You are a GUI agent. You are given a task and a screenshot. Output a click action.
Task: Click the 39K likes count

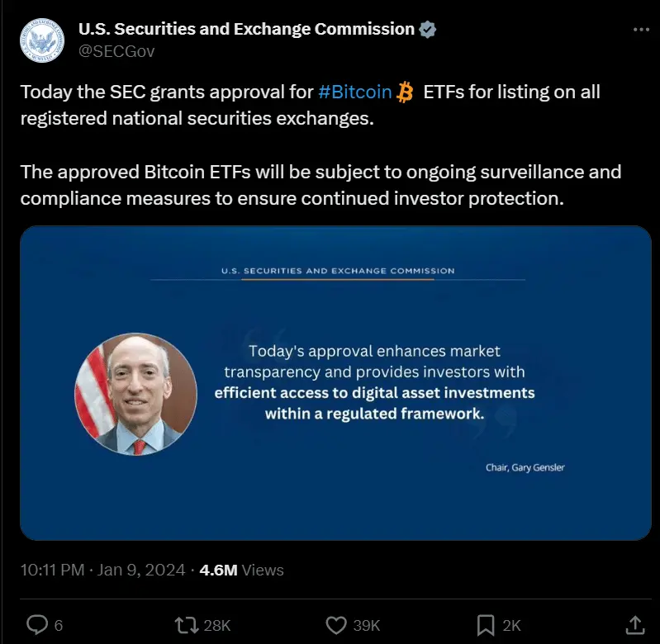click(366, 625)
